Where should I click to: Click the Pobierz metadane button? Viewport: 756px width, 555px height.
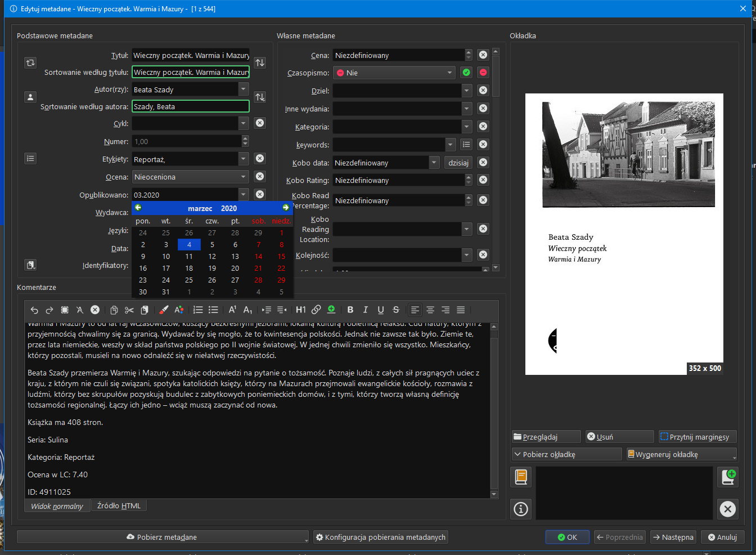(162, 537)
